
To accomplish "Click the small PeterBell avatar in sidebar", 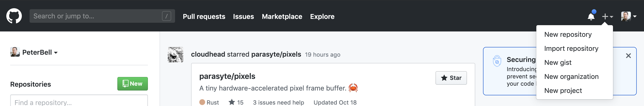I will coord(15,52).
